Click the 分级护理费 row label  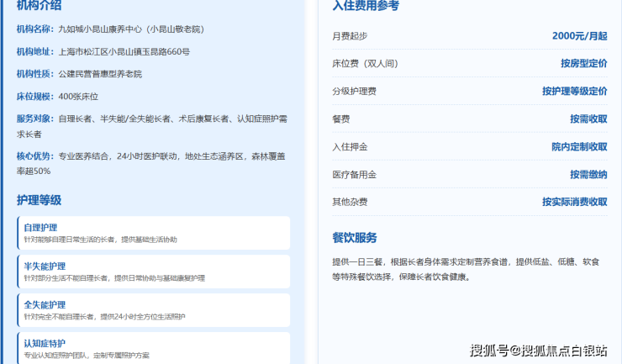click(x=354, y=92)
